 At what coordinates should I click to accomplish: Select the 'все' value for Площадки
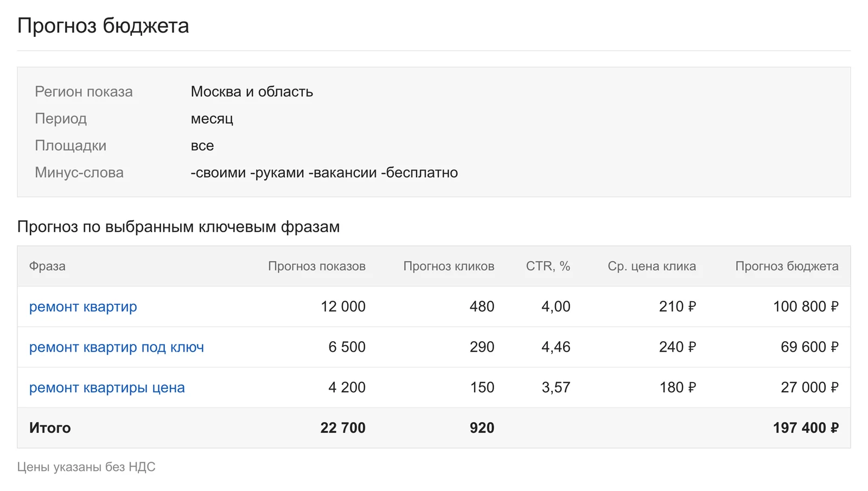click(x=202, y=145)
